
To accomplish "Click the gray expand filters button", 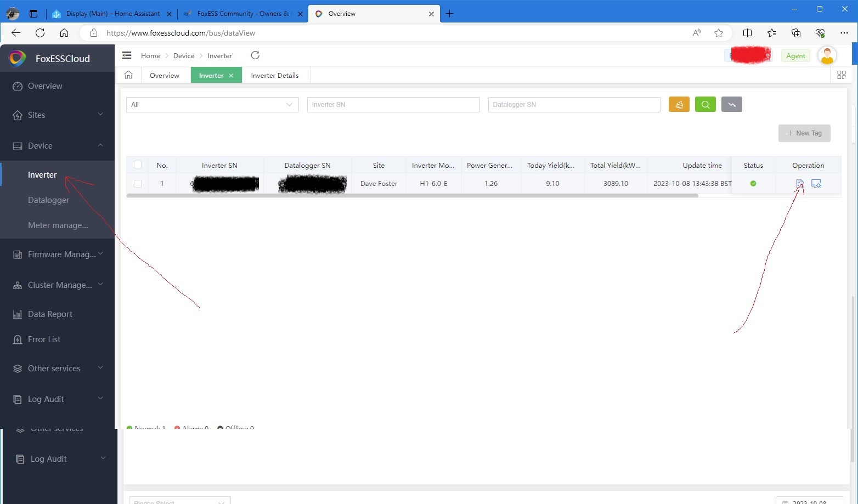I will tap(731, 104).
